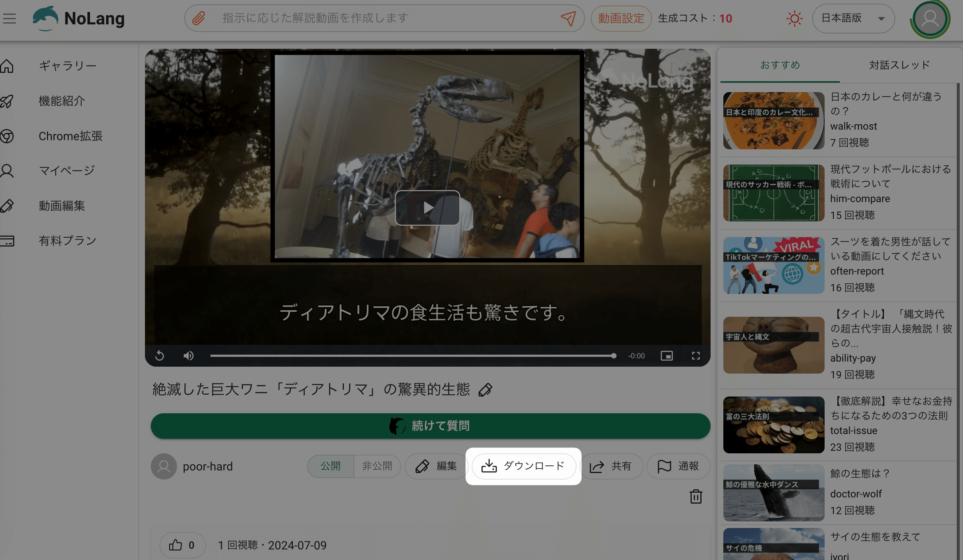Mute the video with speaker icon
The width and height of the screenshot is (963, 560).
pos(188,356)
